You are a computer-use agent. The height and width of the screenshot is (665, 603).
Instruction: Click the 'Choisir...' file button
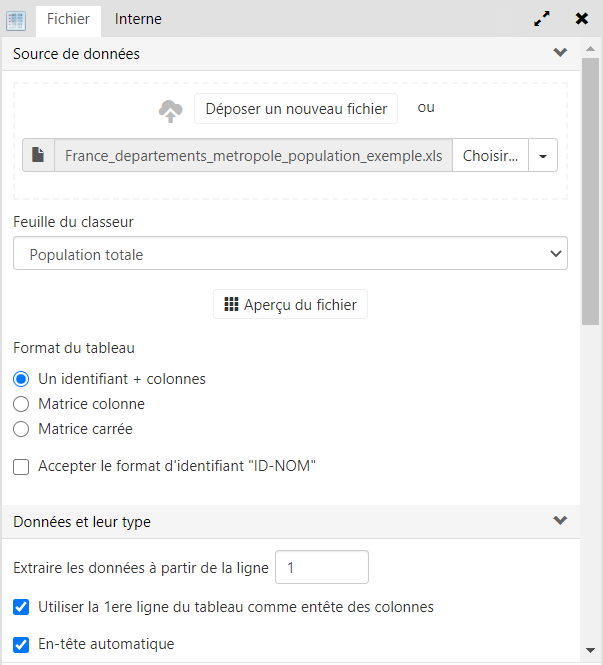(490, 156)
